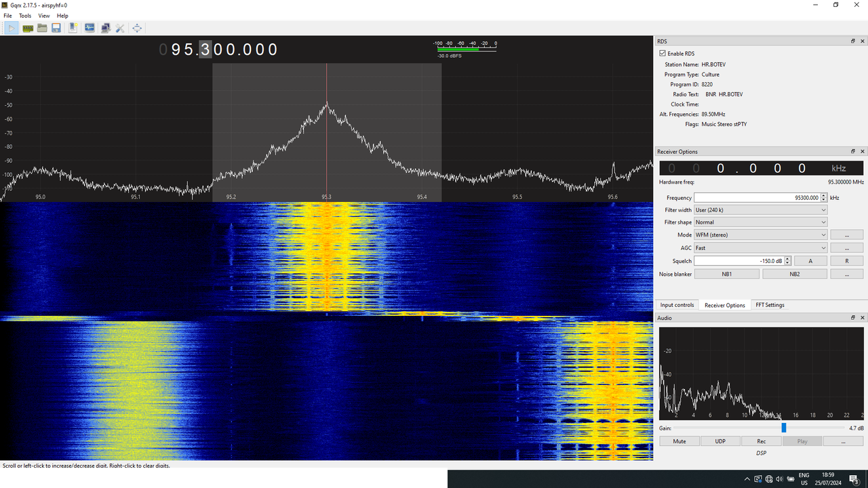Image resolution: width=868 pixels, height=488 pixels.
Task: Toggle UDP audio streaming
Action: coord(720,441)
